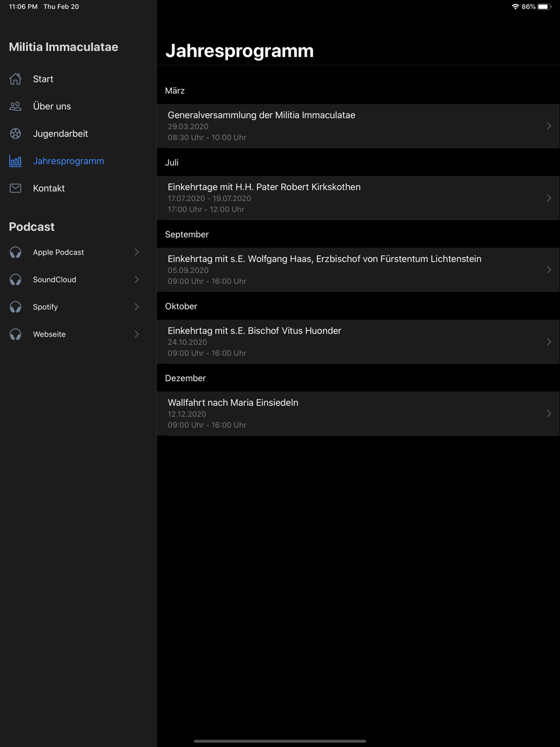
Task: Click the Apple Podcast headphones icon
Action: pos(16,253)
